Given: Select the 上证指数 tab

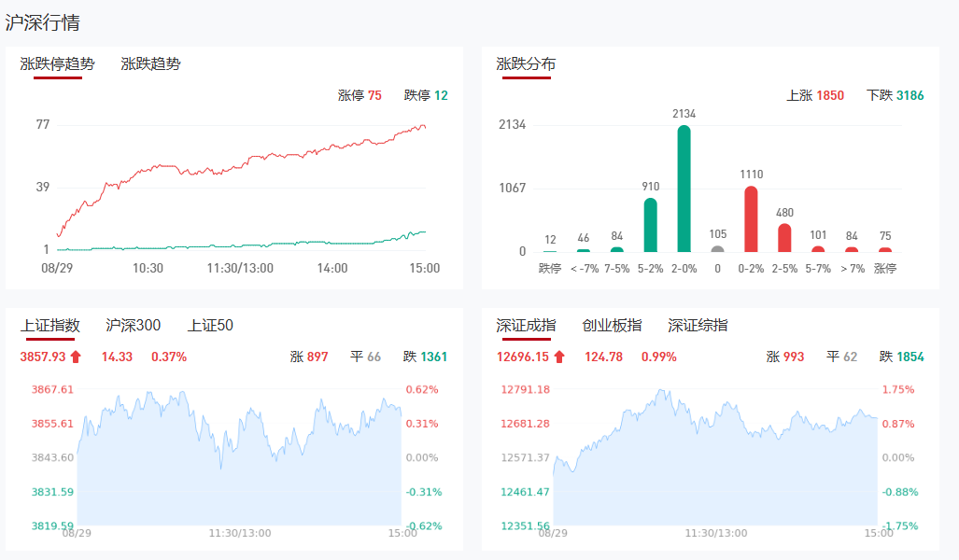Looking at the screenshot, I should coord(50,326).
